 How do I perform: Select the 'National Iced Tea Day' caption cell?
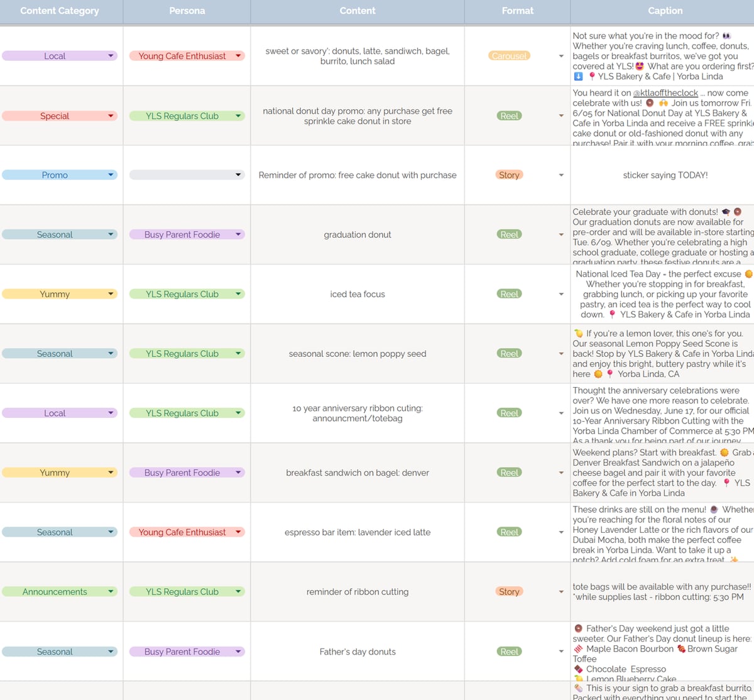tap(663, 294)
